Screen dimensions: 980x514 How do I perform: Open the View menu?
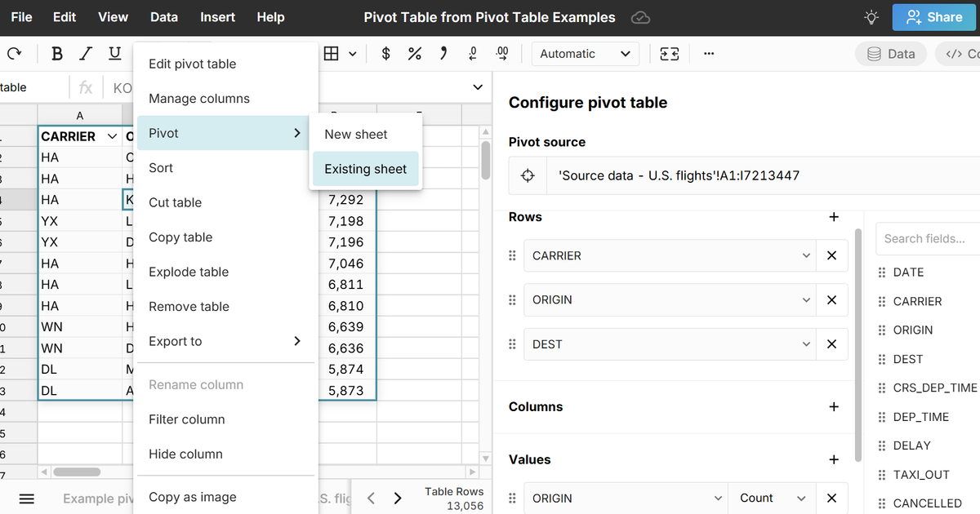point(113,17)
